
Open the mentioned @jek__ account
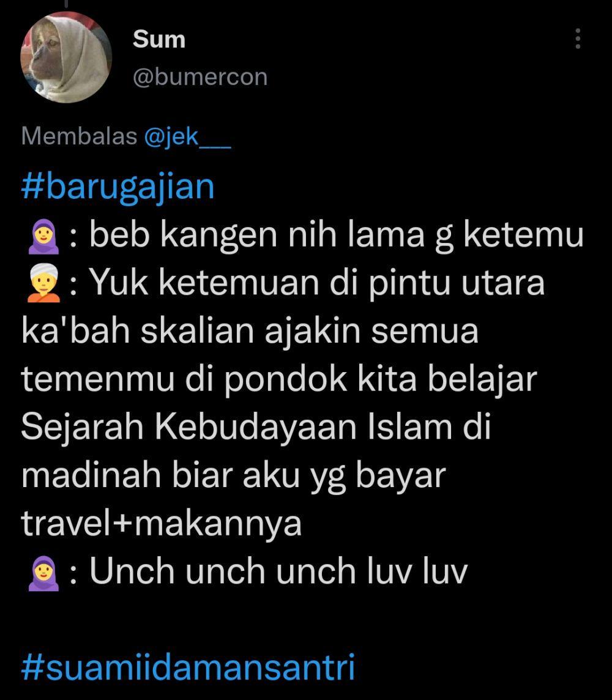pyautogui.click(x=187, y=136)
